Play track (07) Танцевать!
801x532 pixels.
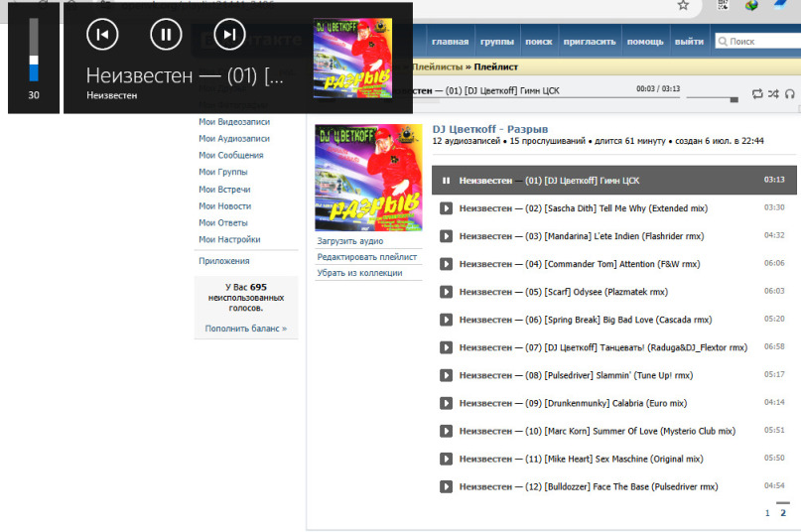[x=446, y=347]
